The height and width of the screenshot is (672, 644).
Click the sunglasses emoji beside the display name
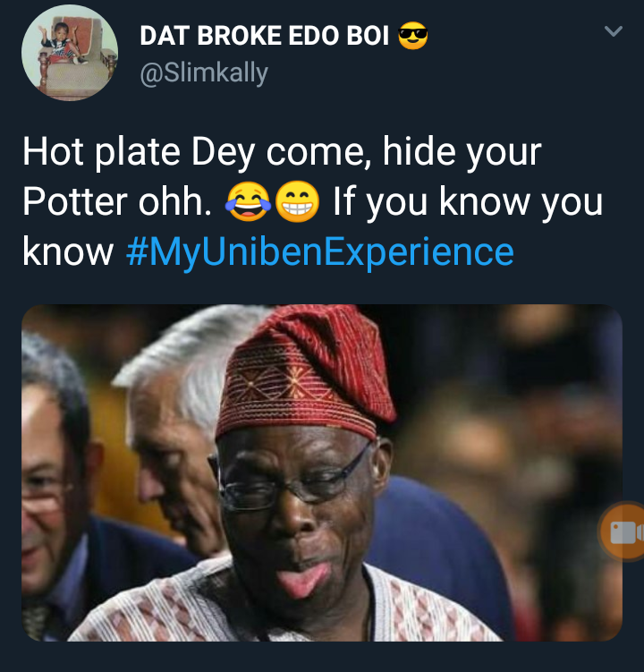(x=412, y=36)
